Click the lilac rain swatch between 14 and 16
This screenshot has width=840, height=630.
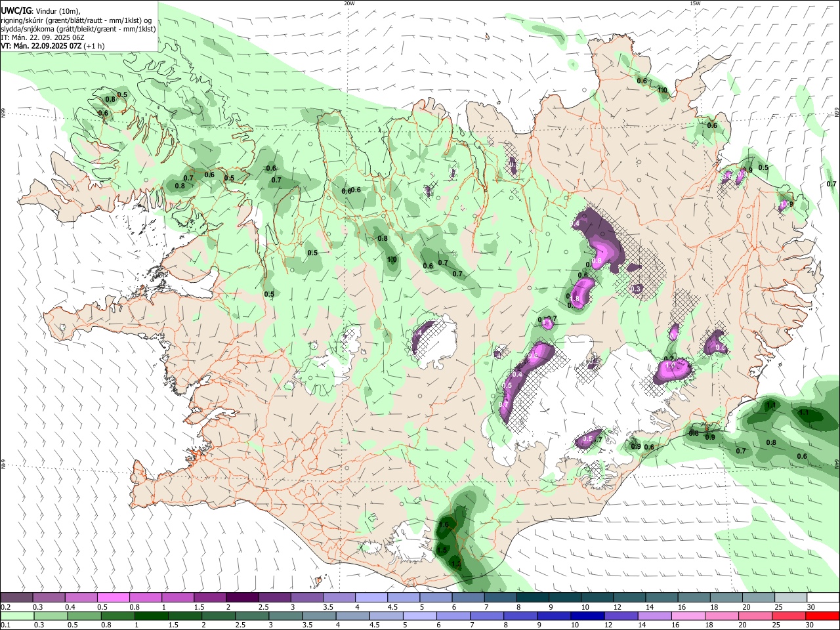tap(655, 616)
